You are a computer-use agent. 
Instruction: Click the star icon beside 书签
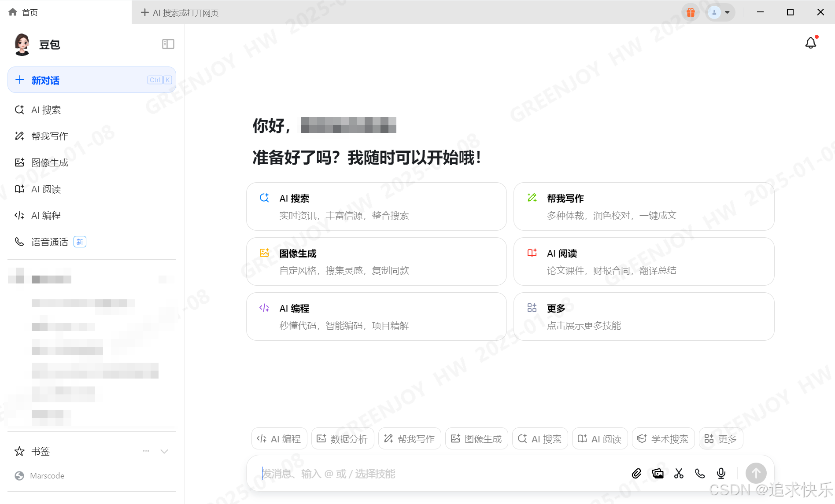(x=19, y=451)
